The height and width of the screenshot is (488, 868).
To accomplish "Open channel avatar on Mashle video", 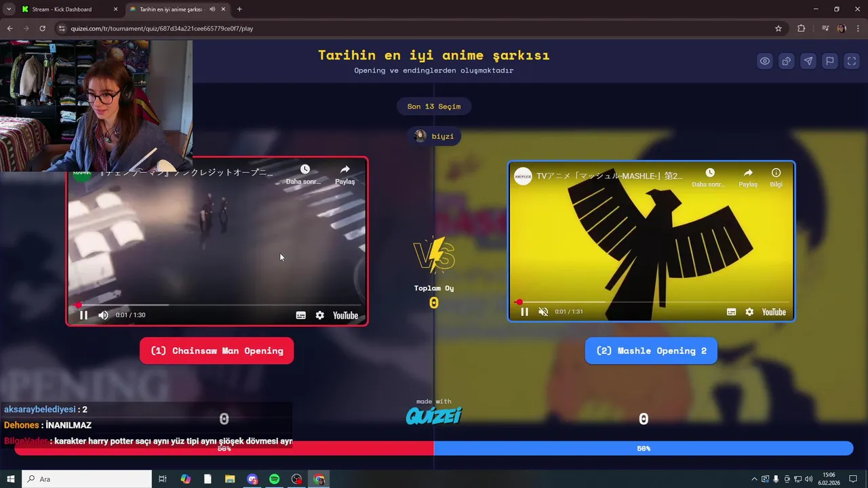I will point(523,176).
